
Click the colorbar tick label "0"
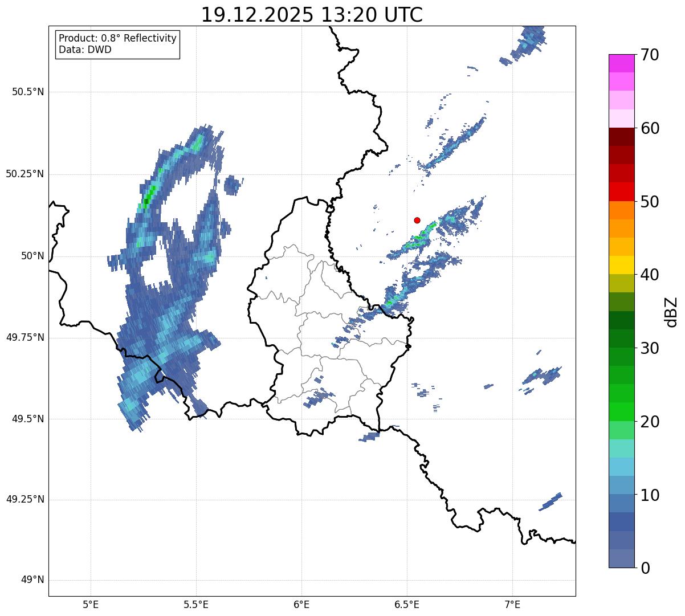[x=645, y=568]
